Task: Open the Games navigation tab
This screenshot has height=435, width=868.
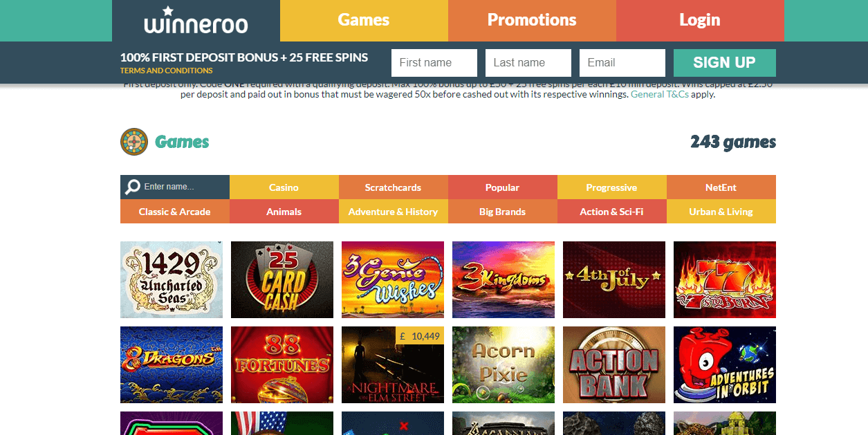Action: pos(364,21)
